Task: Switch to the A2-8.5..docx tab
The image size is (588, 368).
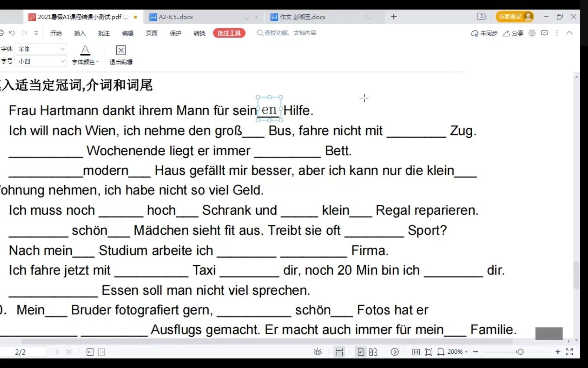Action: [176, 17]
